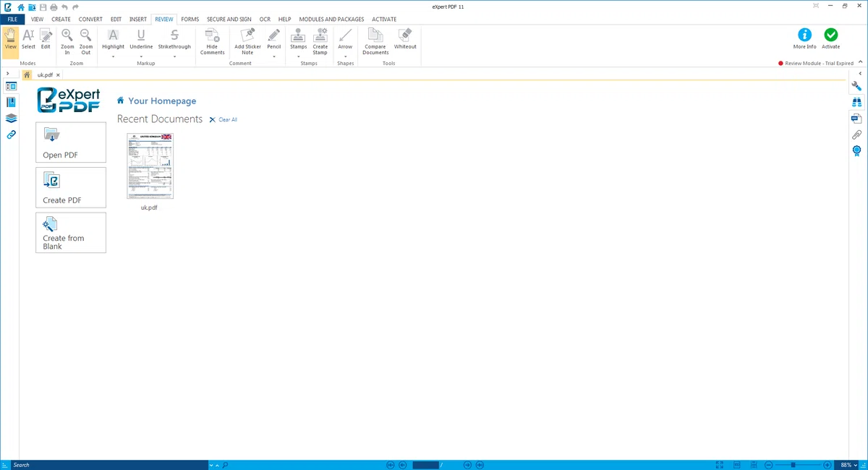Click the page number input box
Screen dimensions: 868x470
(426, 465)
